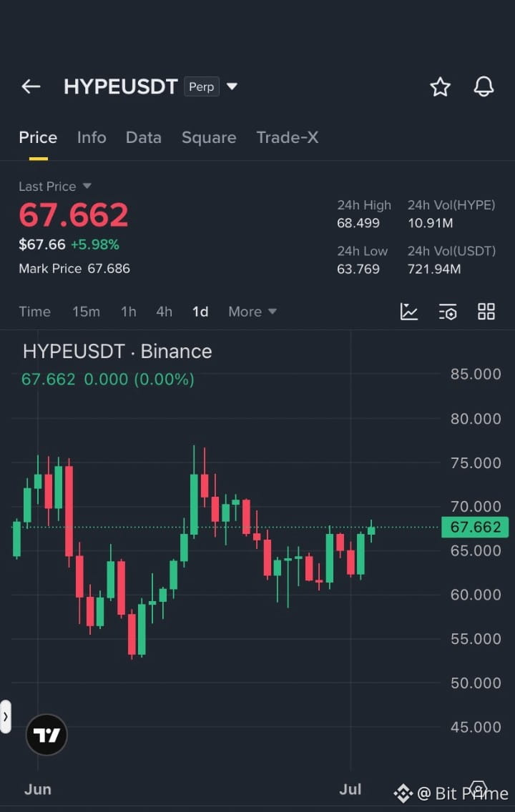Tap the green 67.662 current price axis tag
Image resolution: width=515 pixels, height=812 pixels.
[x=475, y=528]
